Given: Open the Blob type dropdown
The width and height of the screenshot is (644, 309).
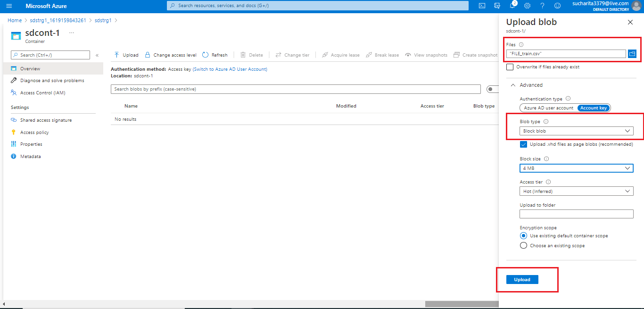Looking at the screenshot, I should click(x=576, y=131).
